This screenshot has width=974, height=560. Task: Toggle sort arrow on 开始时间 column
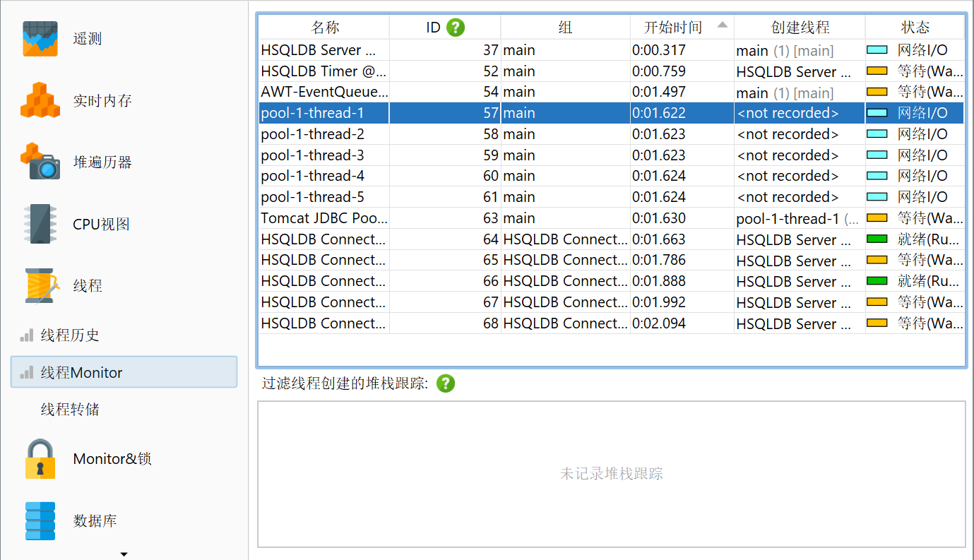[722, 25]
